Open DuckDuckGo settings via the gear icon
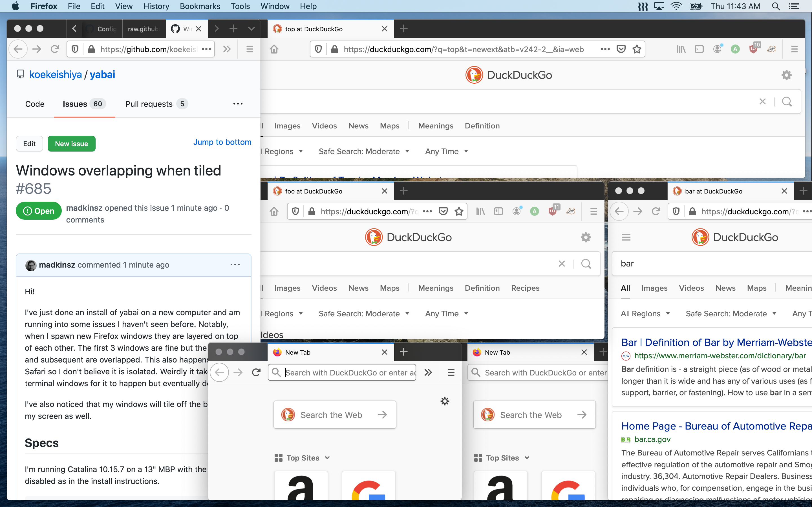The height and width of the screenshot is (507, 812). pyautogui.click(x=786, y=75)
